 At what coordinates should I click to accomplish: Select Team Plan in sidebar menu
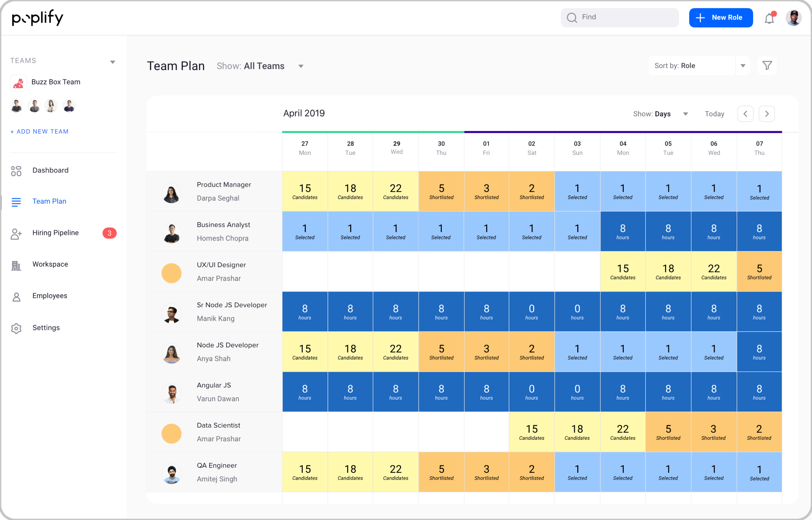(49, 201)
